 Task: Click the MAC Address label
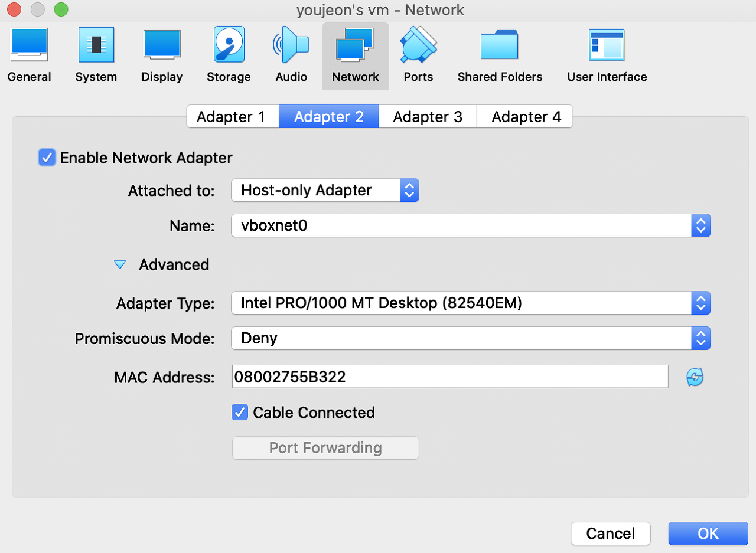[165, 377]
